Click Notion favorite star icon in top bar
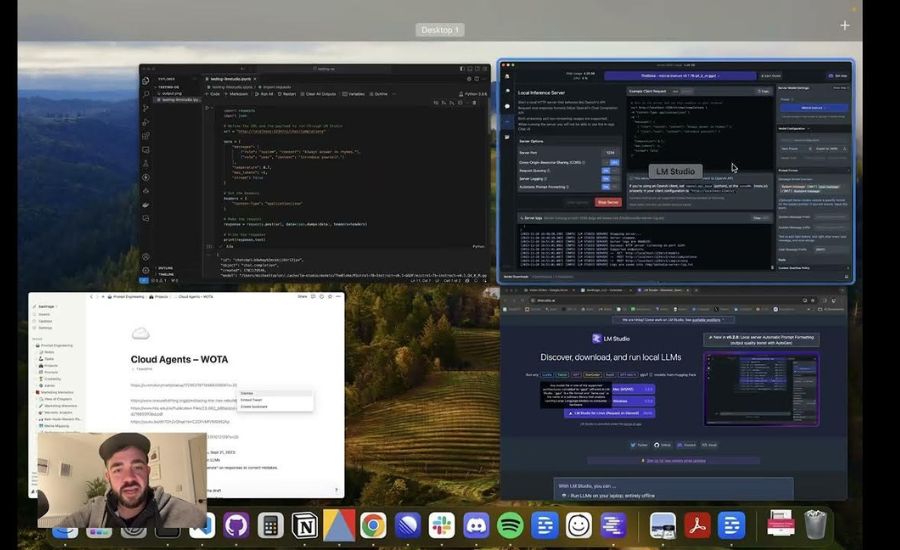This screenshot has height=550, width=900. [x=329, y=297]
